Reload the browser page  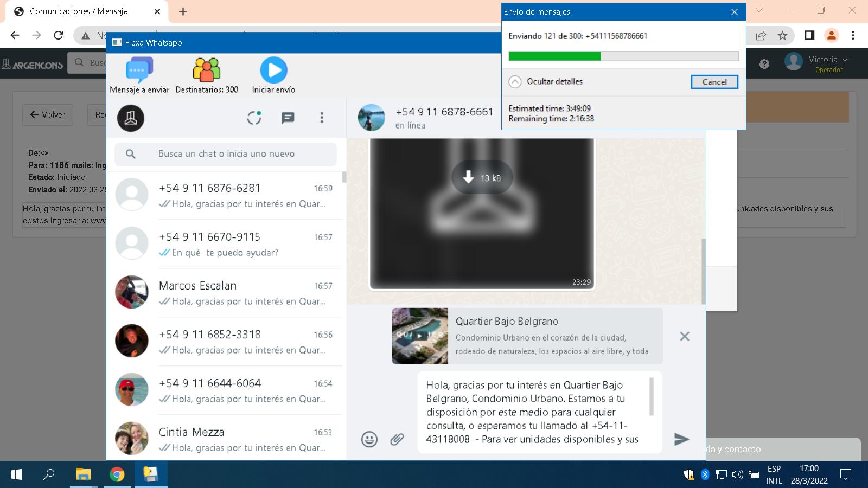[x=58, y=35]
